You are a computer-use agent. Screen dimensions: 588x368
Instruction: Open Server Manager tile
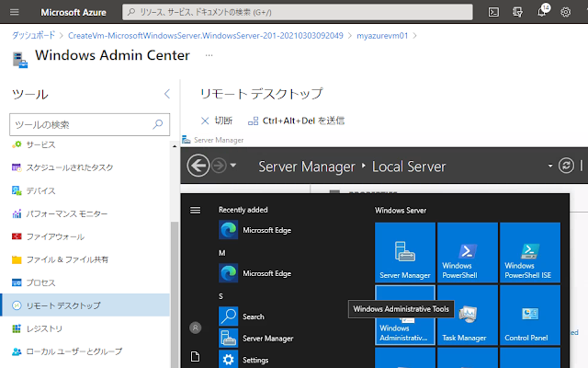pos(405,252)
